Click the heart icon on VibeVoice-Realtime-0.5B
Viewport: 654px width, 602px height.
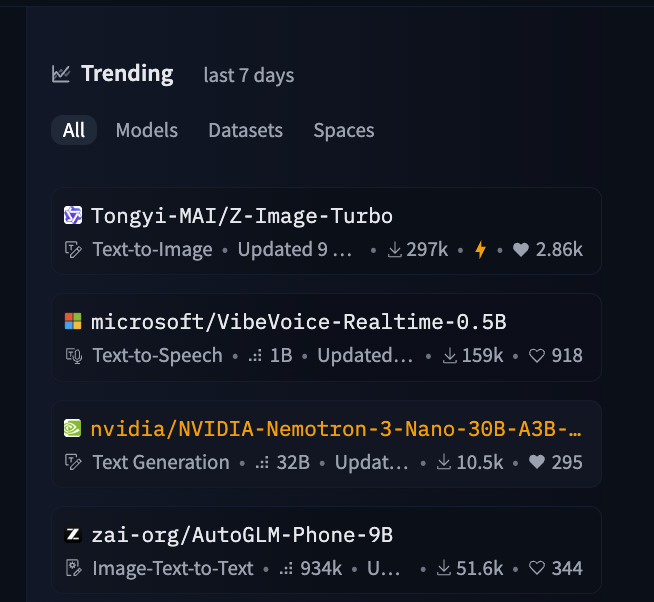tap(536, 355)
